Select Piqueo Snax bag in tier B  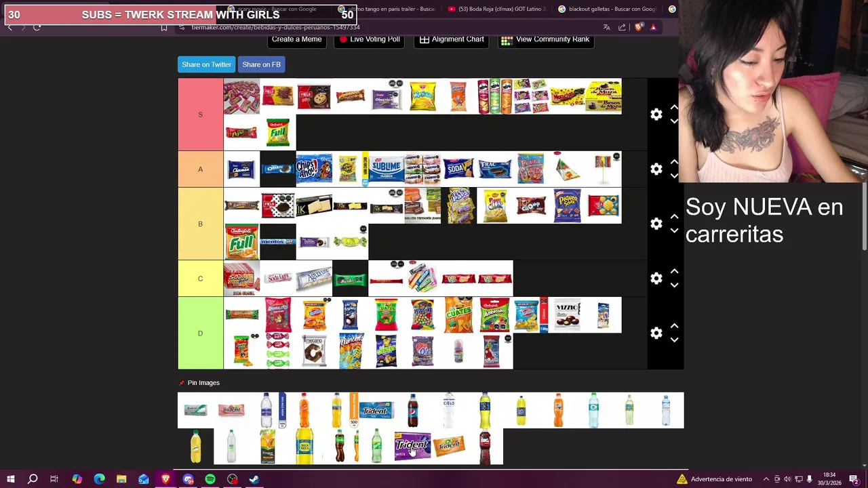click(567, 205)
